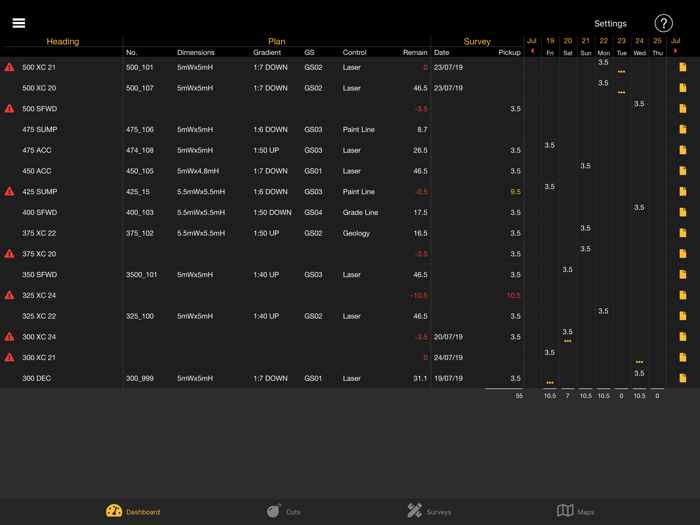Select Wednesday 24 date column header
Screen dimensions: 700x525
[639, 46]
